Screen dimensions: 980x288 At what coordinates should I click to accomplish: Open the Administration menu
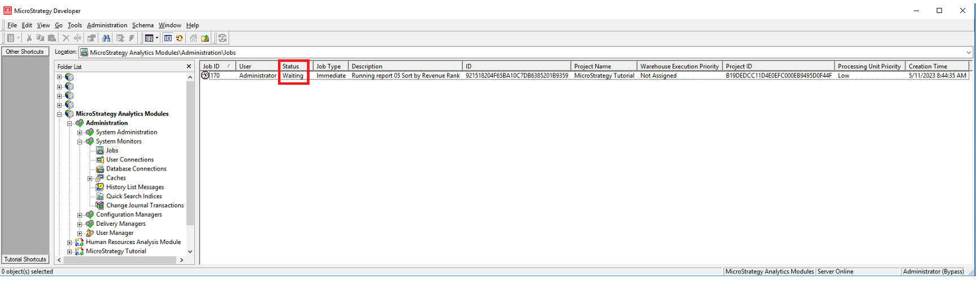pos(107,25)
